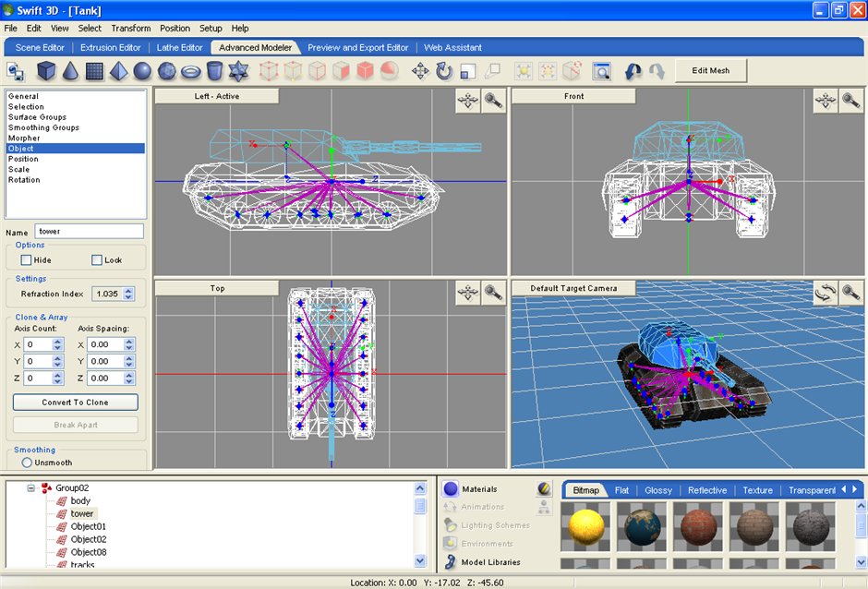Click the Left - Active viewport label button
Viewport: 868px width, 589px height.
tap(217, 96)
